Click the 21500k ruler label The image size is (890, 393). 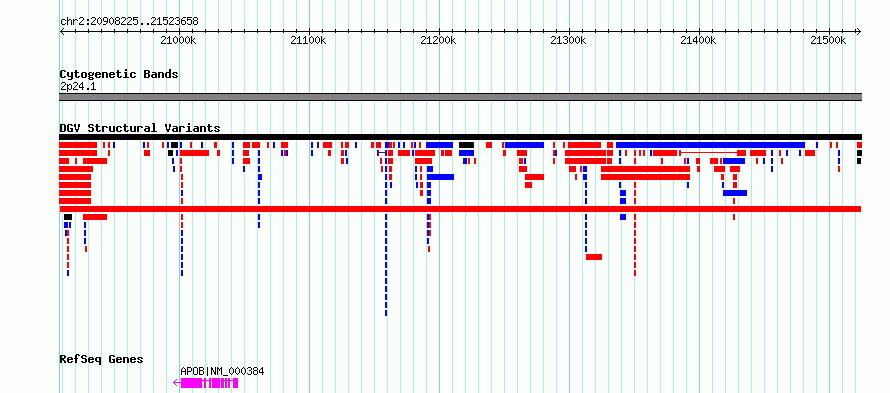click(x=829, y=40)
